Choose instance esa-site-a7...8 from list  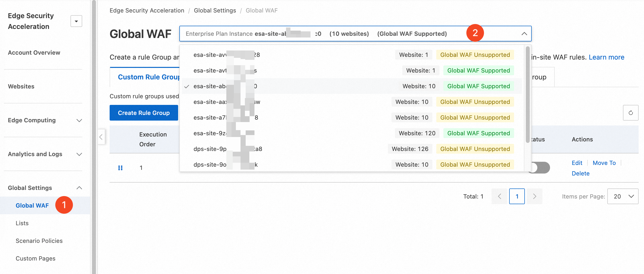pyautogui.click(x=352, y=117)
